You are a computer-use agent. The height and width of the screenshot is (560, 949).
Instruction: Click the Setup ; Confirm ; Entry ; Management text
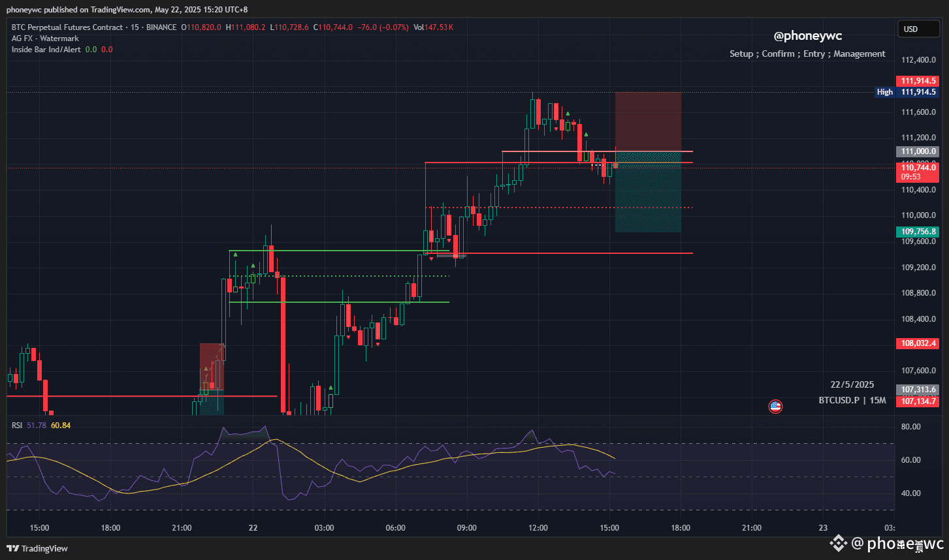pyautogui.click(x=808, y=54)
